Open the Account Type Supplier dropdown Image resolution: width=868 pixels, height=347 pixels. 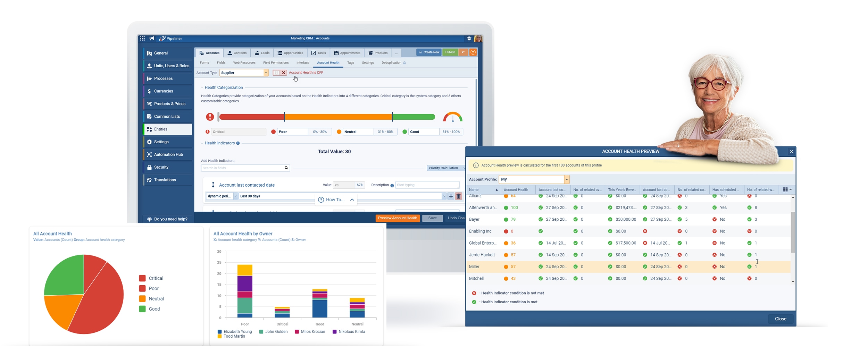click(266, 73)
